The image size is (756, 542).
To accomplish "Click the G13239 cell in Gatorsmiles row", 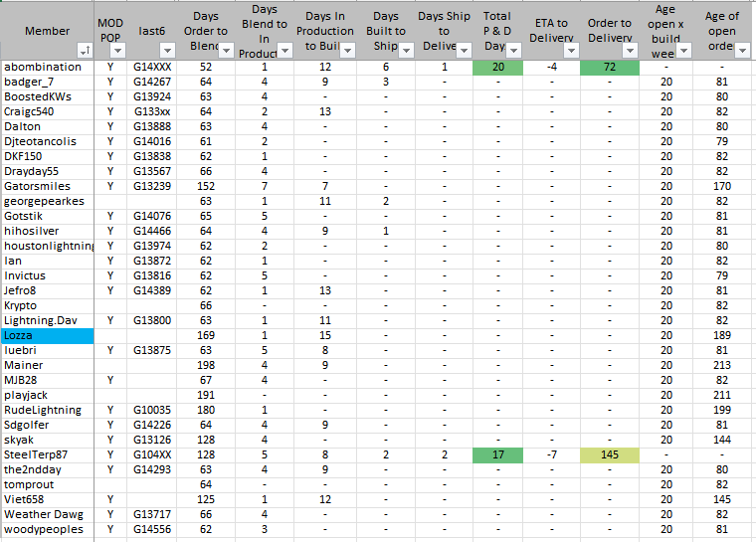I will 151,187.
